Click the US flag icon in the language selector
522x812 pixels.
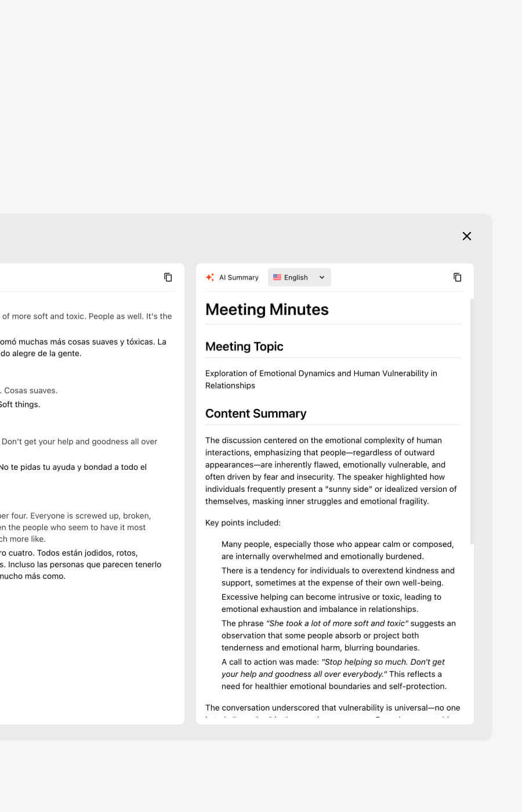pyautogui.click(x=277, y=277)
